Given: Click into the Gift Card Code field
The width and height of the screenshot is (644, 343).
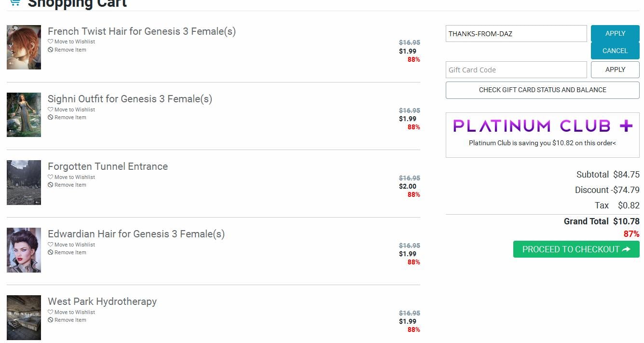Looking at the screenshot, I should click(x=516, y=70).
